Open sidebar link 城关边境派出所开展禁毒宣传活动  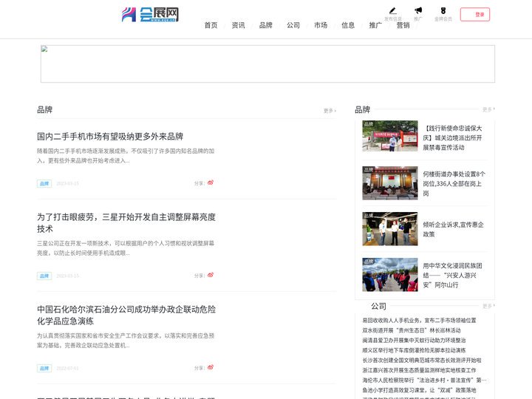click(x=453, y=137)
